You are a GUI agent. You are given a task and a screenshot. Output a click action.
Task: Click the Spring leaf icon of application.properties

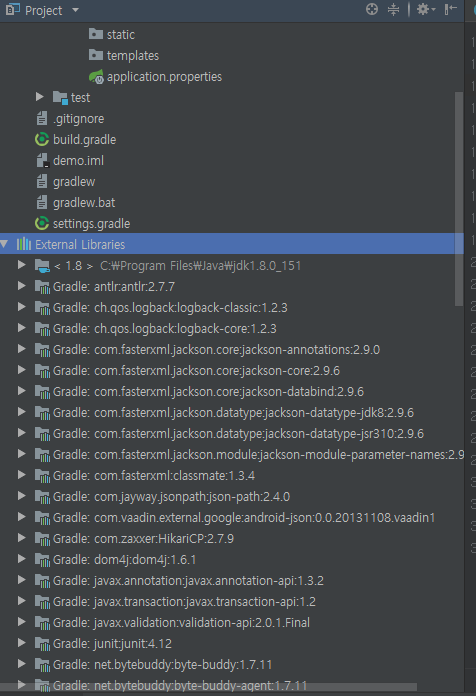pos(96,77)
